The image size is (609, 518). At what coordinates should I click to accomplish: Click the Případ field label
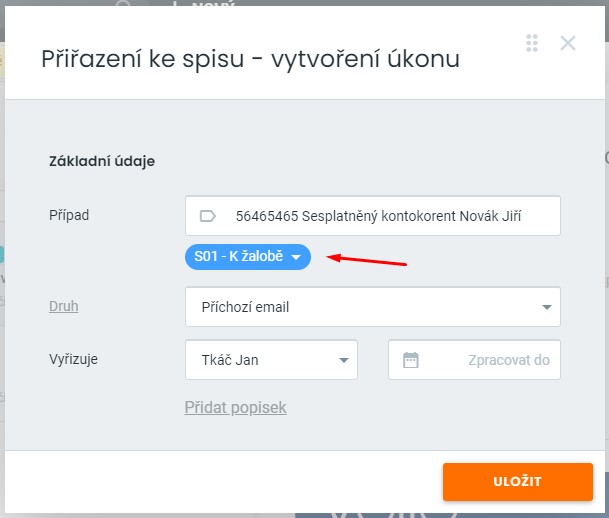pos(69,214)
